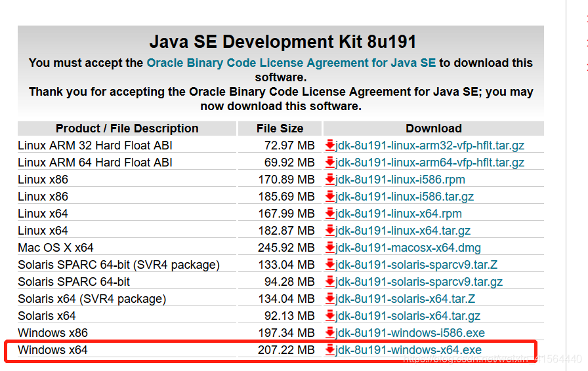Click Solaris SPARC 64-bit (SVR4 package) label
The height and width of the screenshot is (371, 588).
(x=119, y=265)
